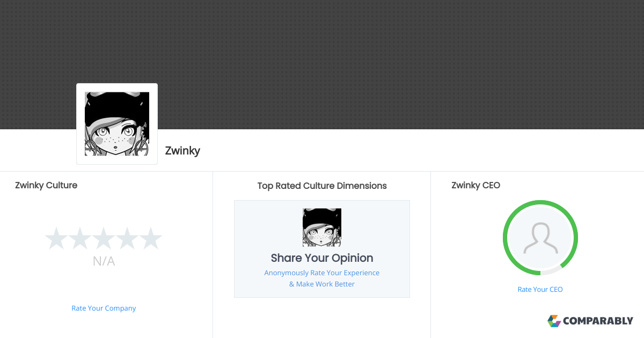This screenshot has height=338, width=644.
Task: Click the Comparably wordmark text
Action: click(598, 321)
